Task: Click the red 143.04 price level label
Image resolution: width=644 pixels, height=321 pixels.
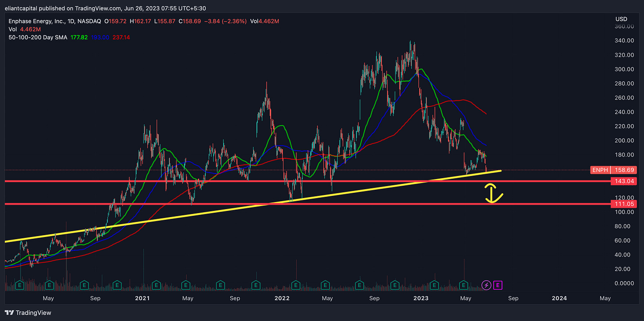Action: 624,181
